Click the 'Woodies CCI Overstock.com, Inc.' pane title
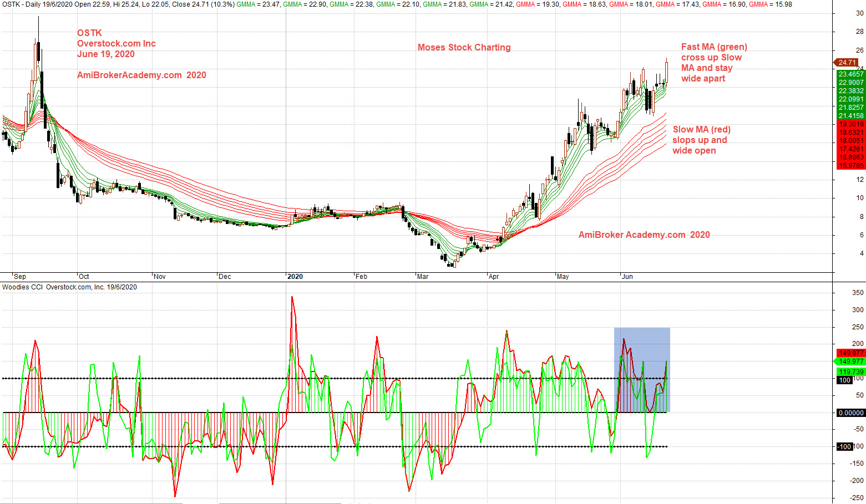This screenshot has width=866, height=504. click(54, 287)
